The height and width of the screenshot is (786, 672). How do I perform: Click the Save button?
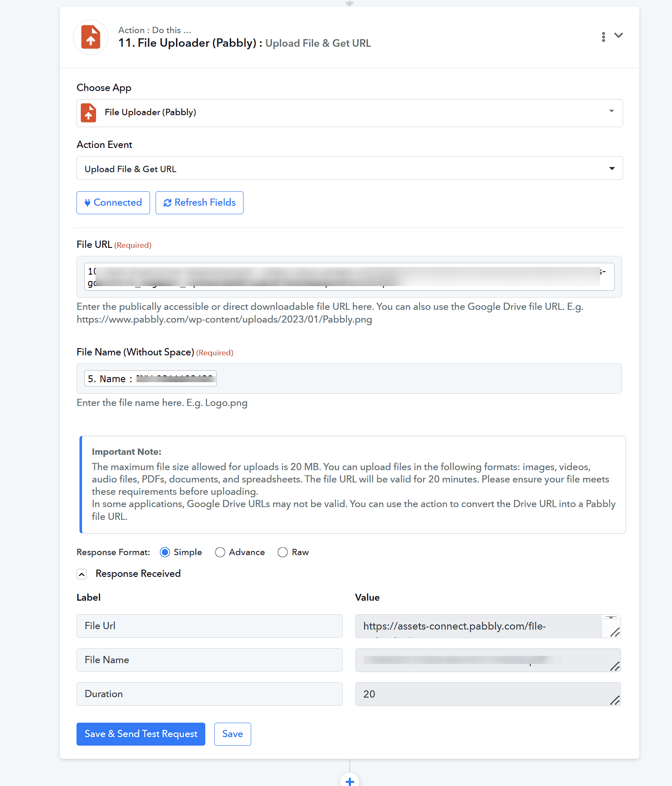tap(233, 734)
